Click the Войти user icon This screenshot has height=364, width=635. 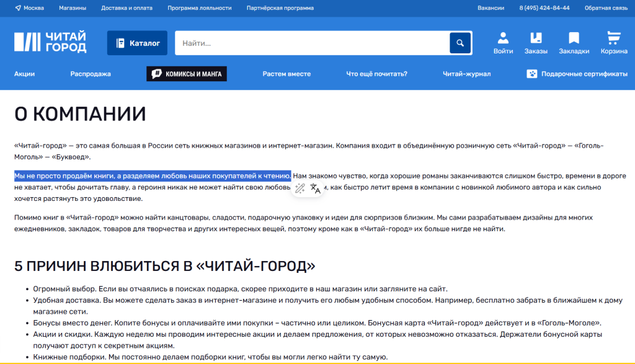coord(503,43)
